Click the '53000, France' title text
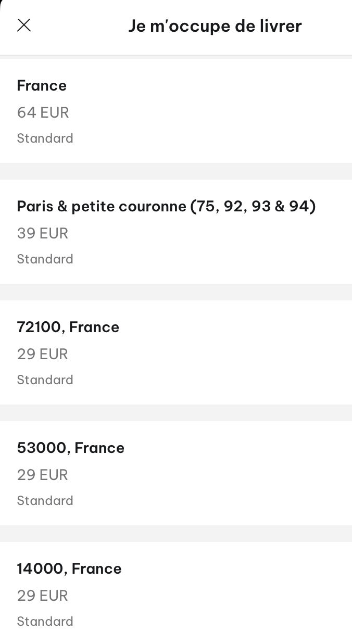352x644 pixels. click(71, 448)
